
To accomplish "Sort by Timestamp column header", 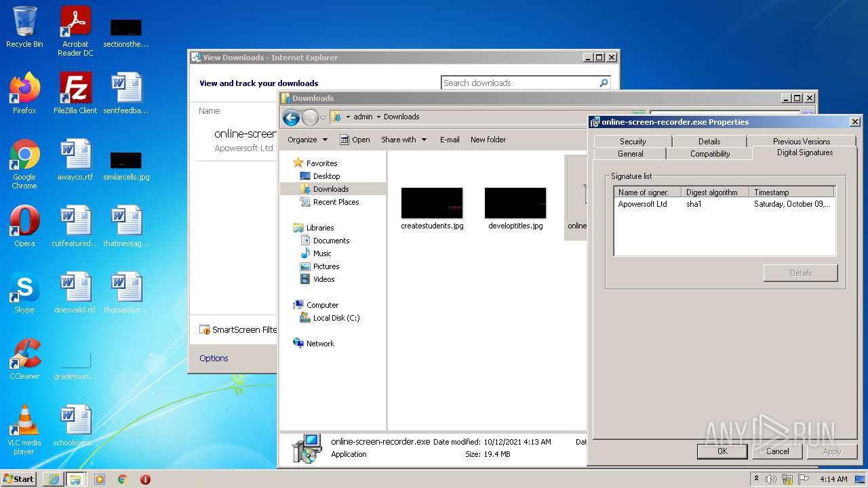I will point(791,192).
